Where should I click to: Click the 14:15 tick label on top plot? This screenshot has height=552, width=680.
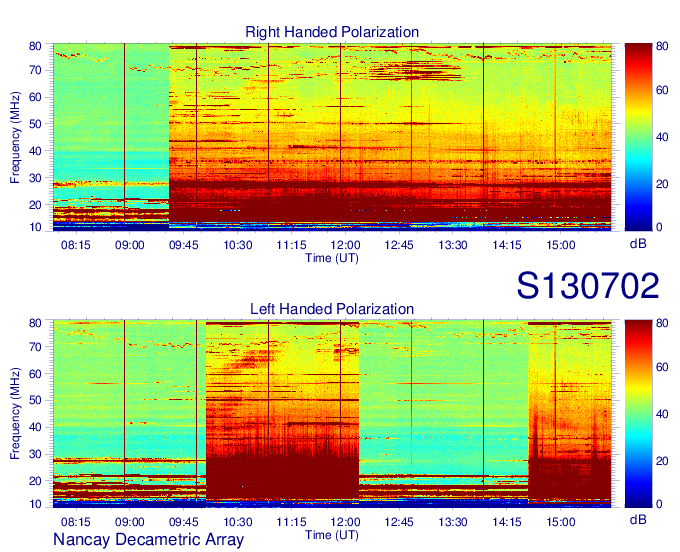pyautogui.click(x=507, y=245)
